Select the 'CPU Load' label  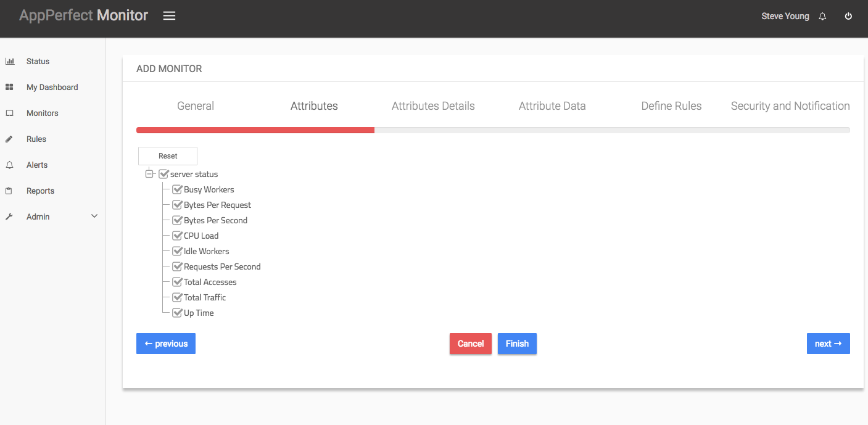[201, 236]
